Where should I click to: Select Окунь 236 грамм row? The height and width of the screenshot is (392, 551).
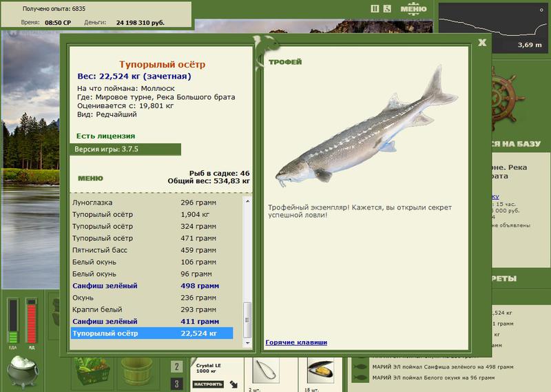tap(152, 298)
